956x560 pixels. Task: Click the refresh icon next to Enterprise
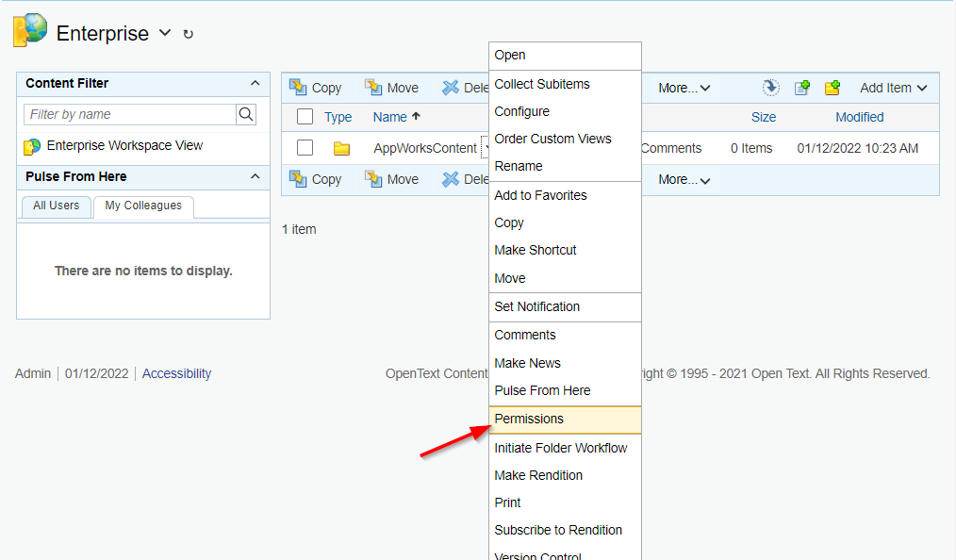188,34
